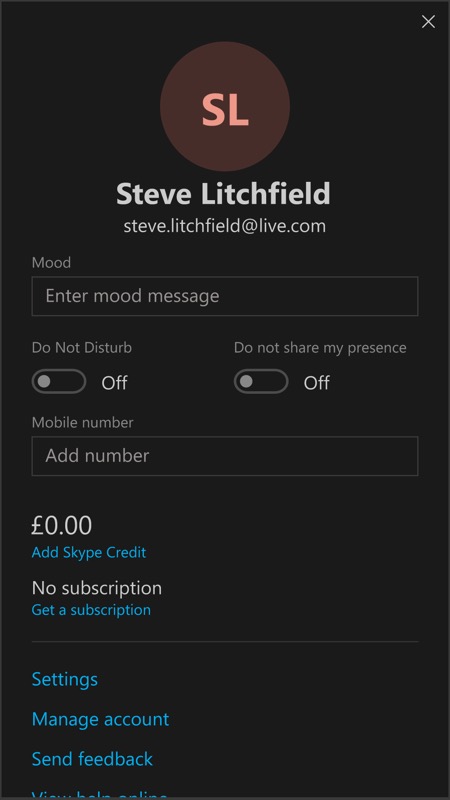Open Settings
Image resolution: width=450 pixels, height=800 pixels.
pos(65,679)
